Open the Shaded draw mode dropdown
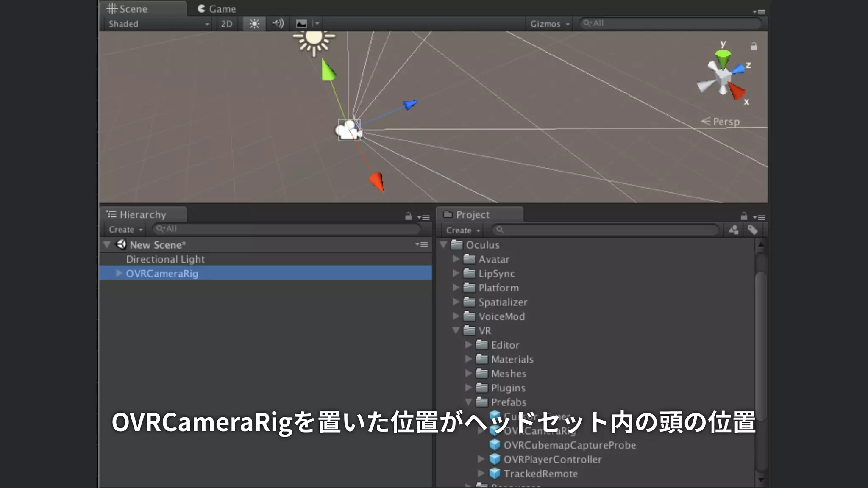The image size is (868, 488). 159,24
